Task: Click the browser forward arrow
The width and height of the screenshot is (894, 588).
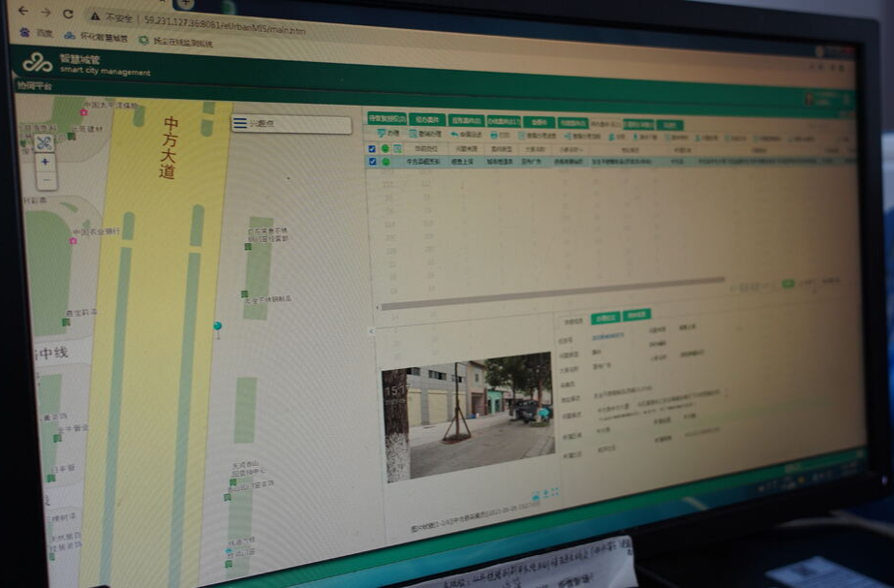Action: tap(46, 12)
